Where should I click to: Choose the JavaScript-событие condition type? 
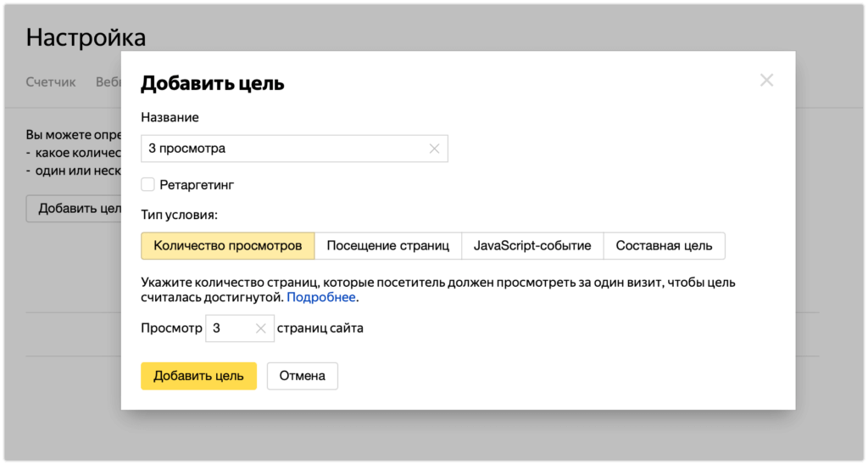click(531, 246)
